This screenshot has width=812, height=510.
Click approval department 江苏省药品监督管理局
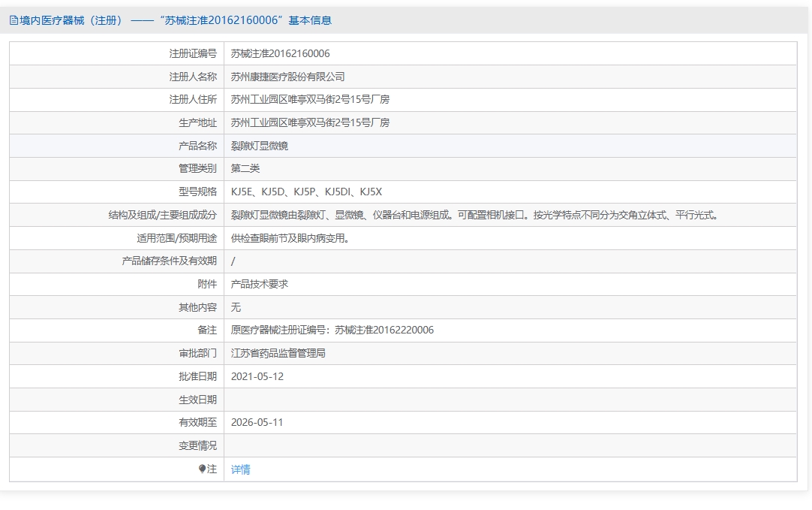(x=278, y=354)
